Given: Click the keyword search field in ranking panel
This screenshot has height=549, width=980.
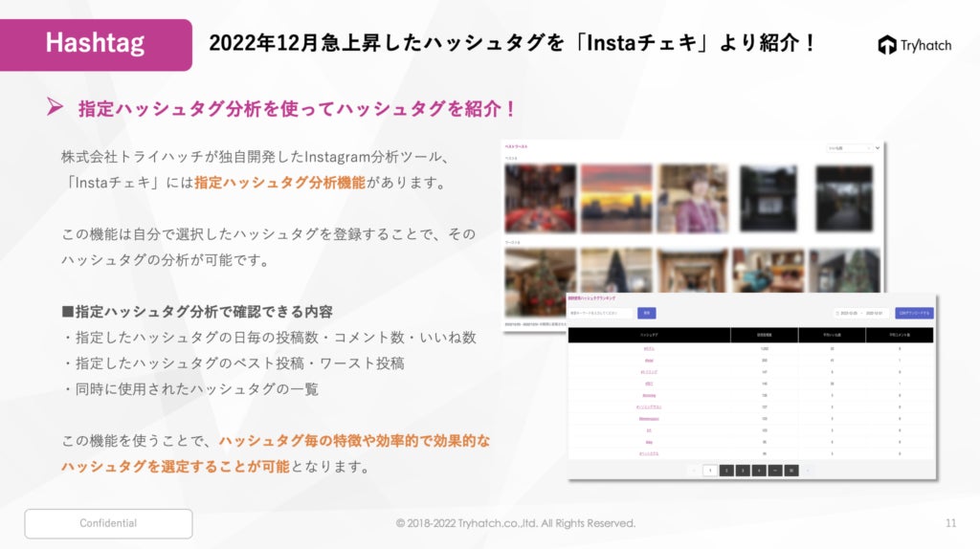Looking at the screenshot, I should (601, 313).
